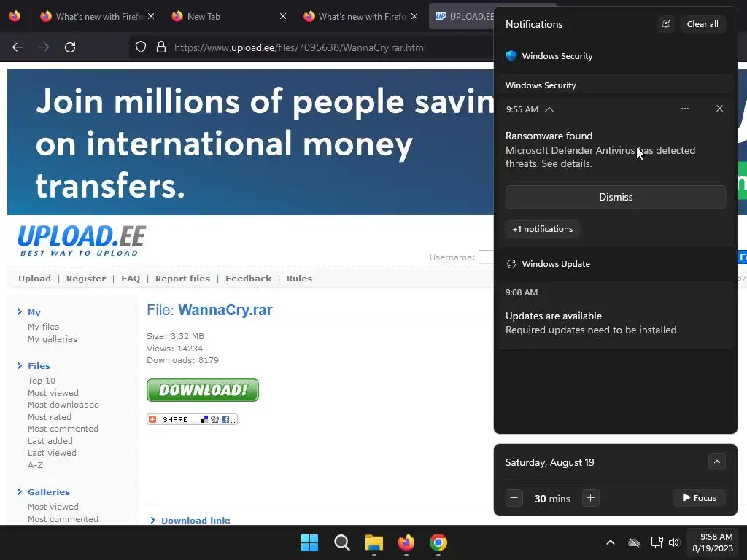Click the WannaCry.rar file title
This screenshot has width=747, height=560.
point(225,310)
